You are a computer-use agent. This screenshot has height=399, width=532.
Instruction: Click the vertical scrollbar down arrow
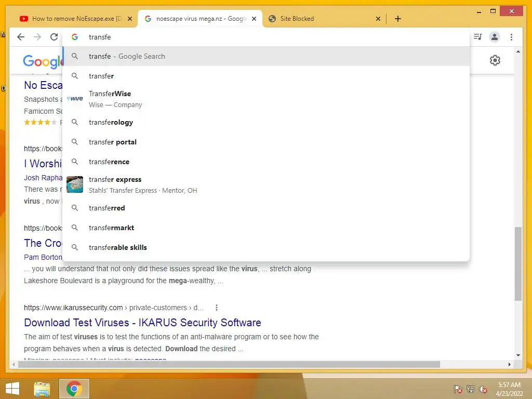tap(518, 355)
